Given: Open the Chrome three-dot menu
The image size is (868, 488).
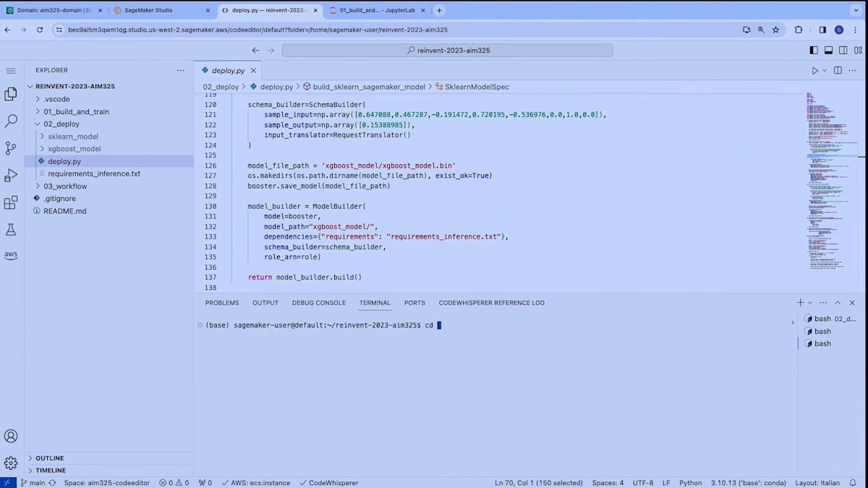Looking at the screenshot, I should (856, 30).
